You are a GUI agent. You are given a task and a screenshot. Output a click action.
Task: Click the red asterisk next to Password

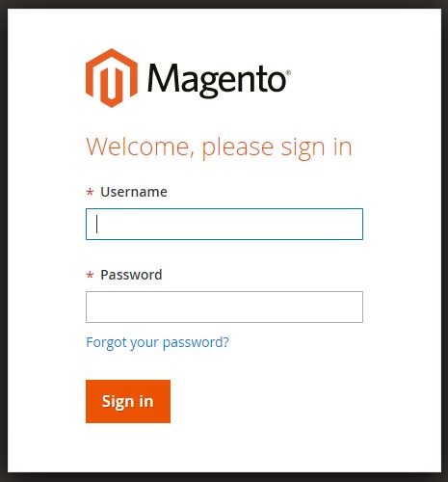coord(90,275)
